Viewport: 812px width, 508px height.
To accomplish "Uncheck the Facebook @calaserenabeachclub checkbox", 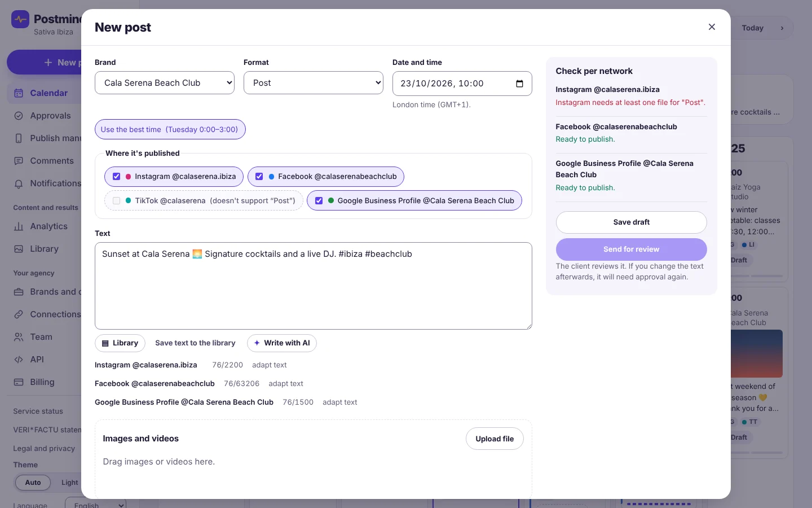I will point(259,177).
